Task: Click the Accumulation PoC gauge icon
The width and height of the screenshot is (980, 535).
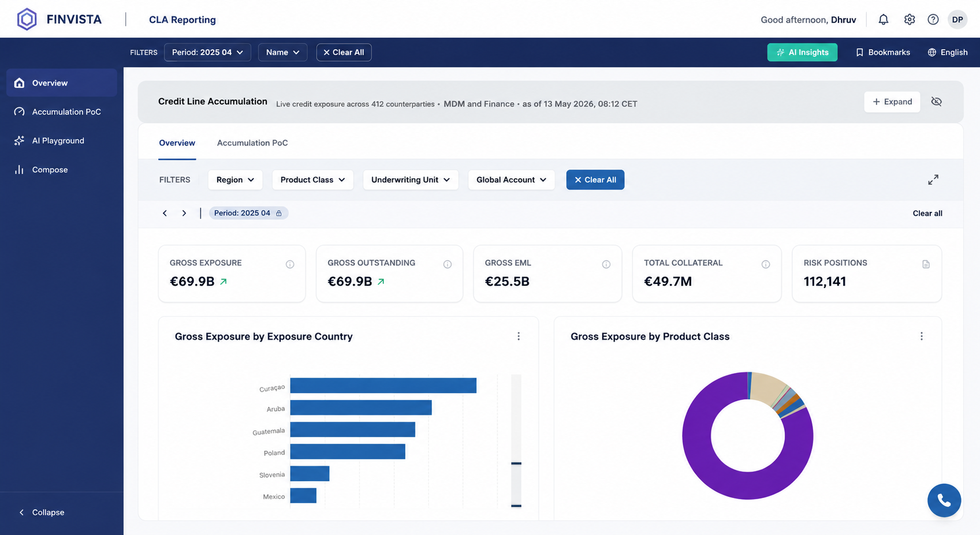Action: tap(20, 111)
